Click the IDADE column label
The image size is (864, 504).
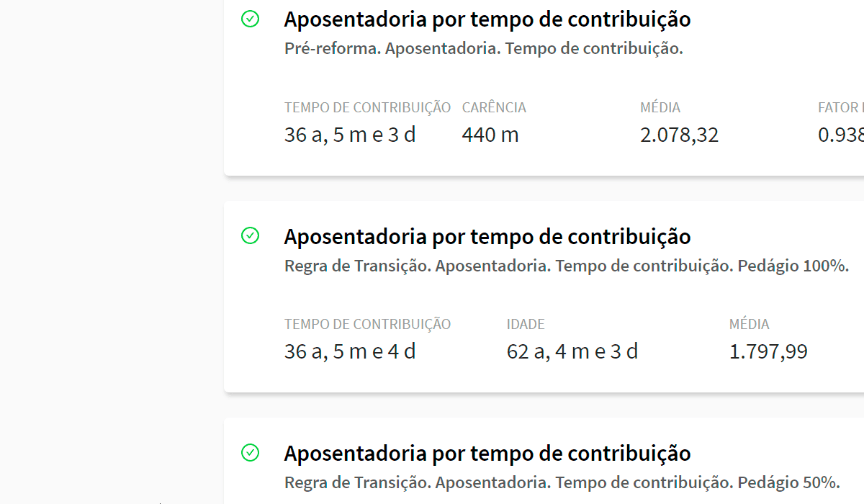pyautogui.click(x=526, y=325)
